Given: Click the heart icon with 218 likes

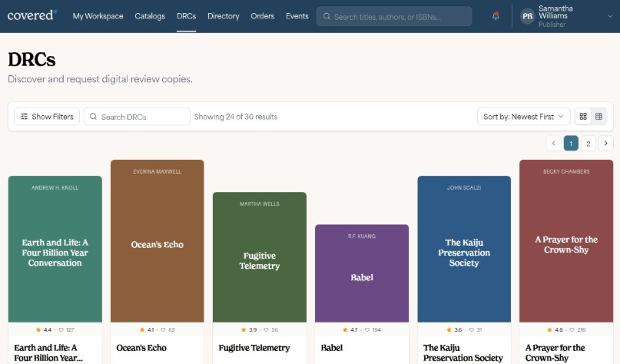Looking at the screenshot, I should (x=572, y=329).
